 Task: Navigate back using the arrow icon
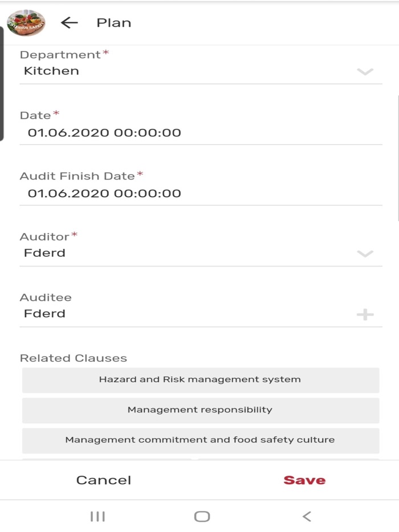coord(68,22)
